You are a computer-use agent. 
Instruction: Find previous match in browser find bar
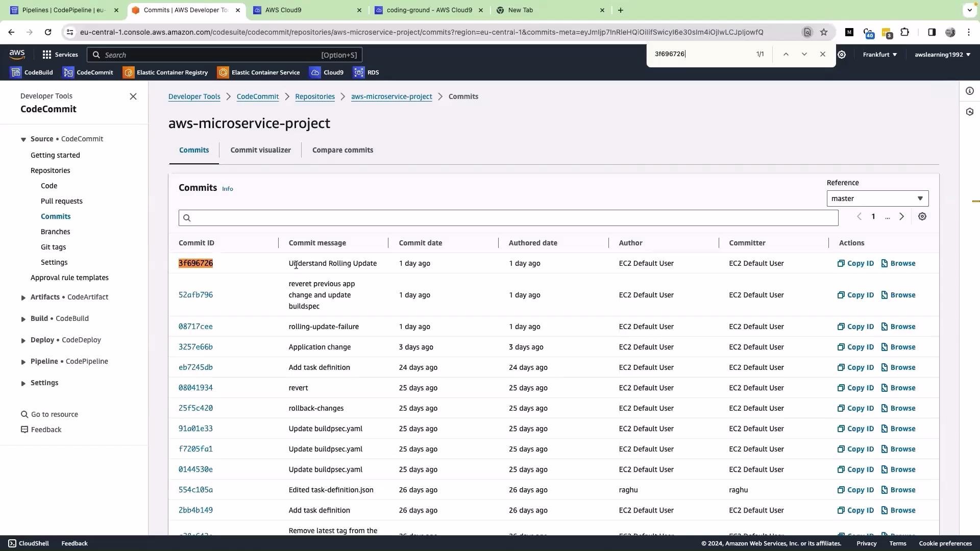click(786, 54)
